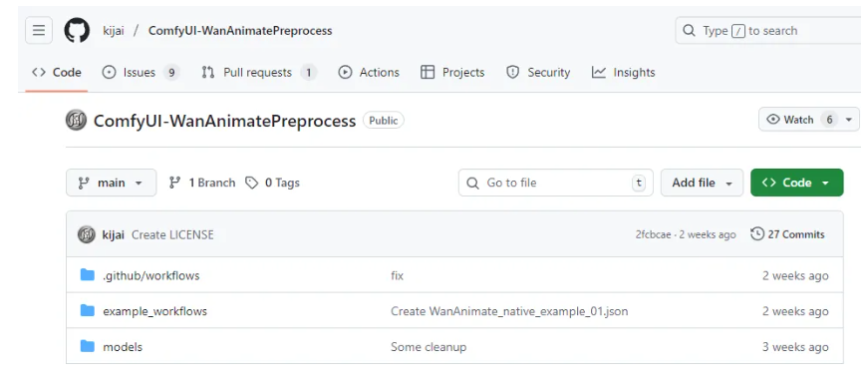Click the Pull requests count badge 1
868x387 pixels.
pyautogui.click(x=308, y=73)
